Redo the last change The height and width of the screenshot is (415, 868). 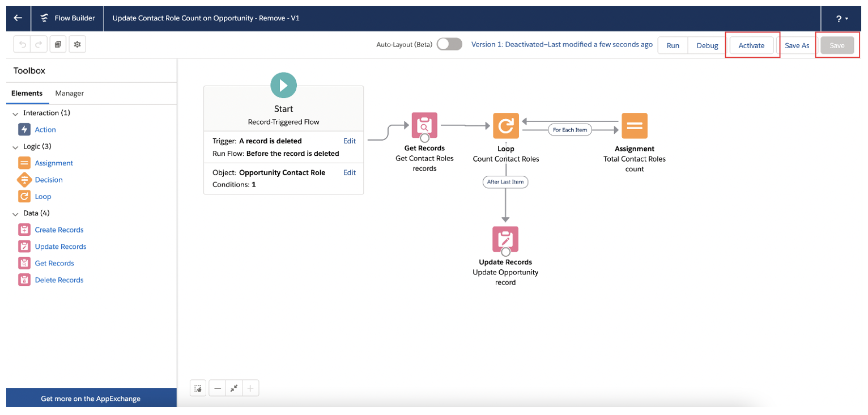tap(38, 44)
